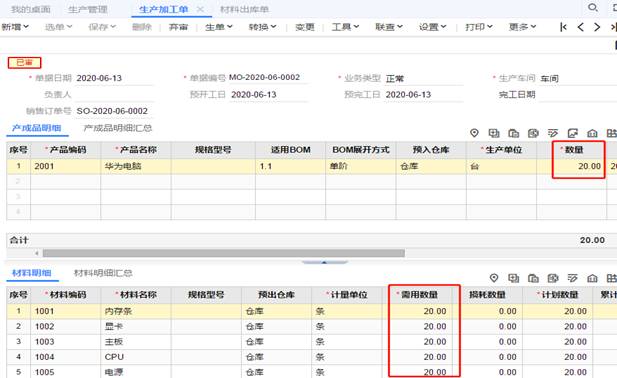
Task: Open the 选单 dropdown
Action: pos(58,27)
